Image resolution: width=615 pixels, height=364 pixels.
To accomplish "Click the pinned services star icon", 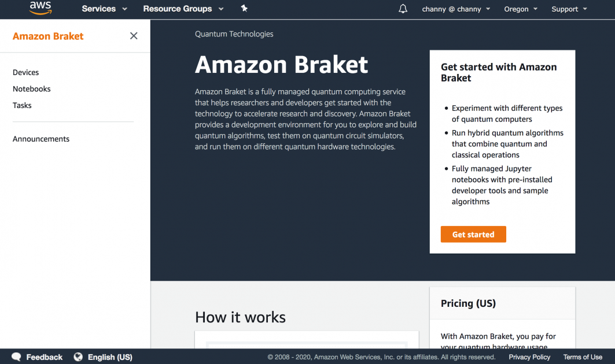I will tap(244, 9).
